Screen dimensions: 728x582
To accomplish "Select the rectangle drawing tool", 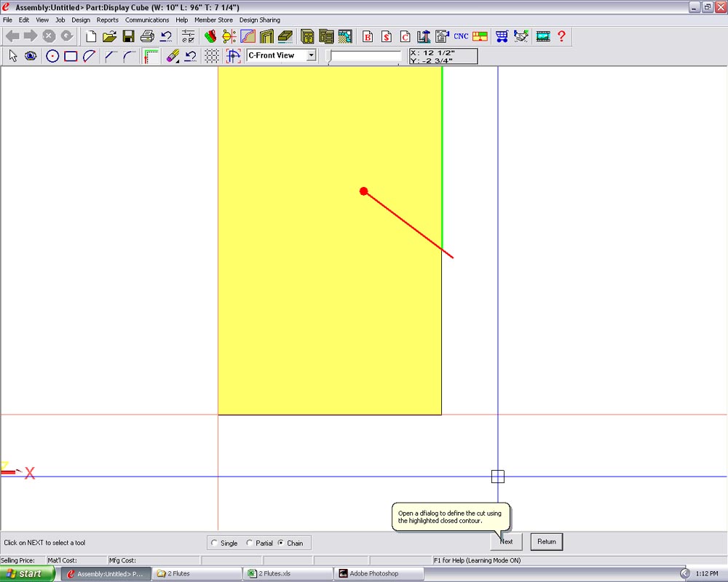I will point(71,56).
